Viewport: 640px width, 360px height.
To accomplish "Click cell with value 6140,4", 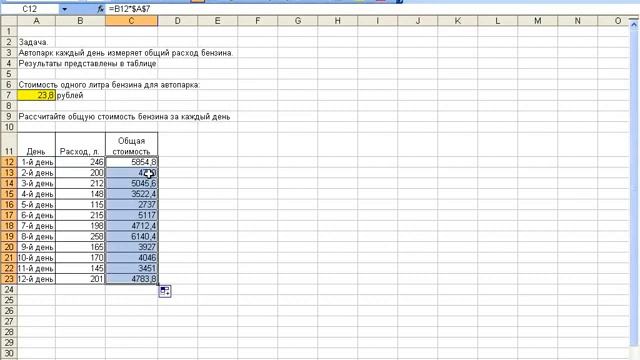I will [x=131, y=236].
